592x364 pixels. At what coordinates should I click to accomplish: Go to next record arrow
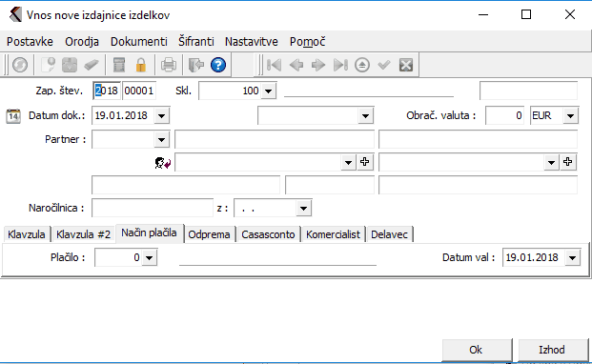click(318, 65)
